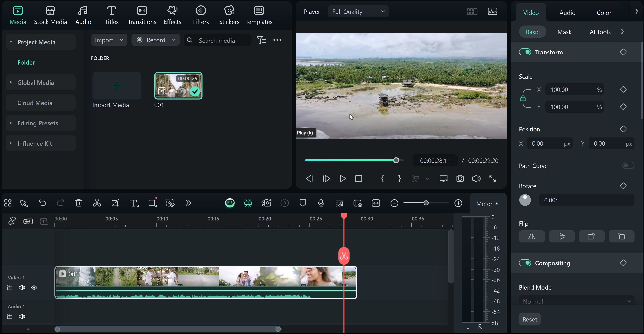Screen dimensions: 644x334
Task: Rotate clockwise ninety degrees icon
Action: coord(591,236)
